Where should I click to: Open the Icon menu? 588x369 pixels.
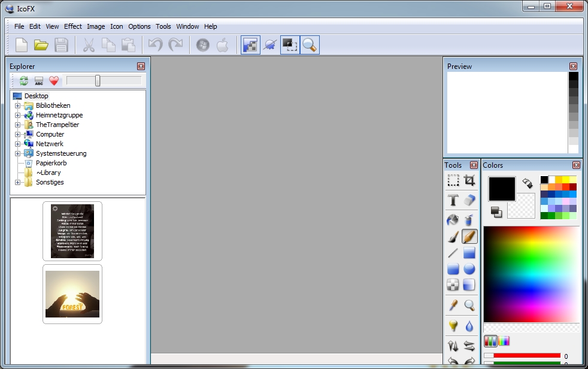click(x=116, y=26)
